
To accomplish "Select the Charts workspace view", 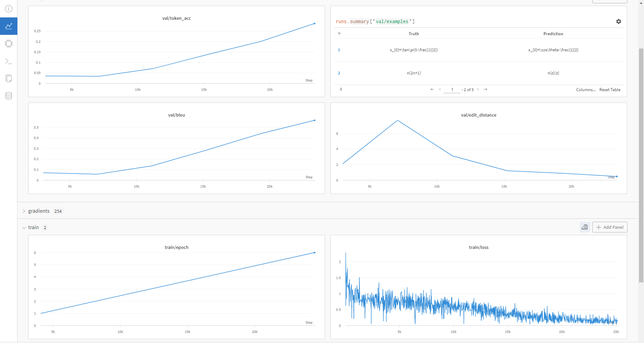I will click(x=9, y=26).
